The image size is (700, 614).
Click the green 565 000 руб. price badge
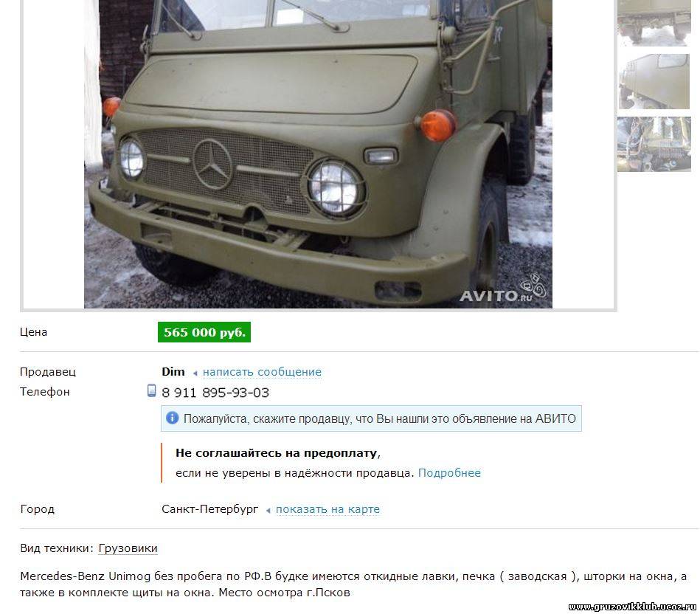204,332
